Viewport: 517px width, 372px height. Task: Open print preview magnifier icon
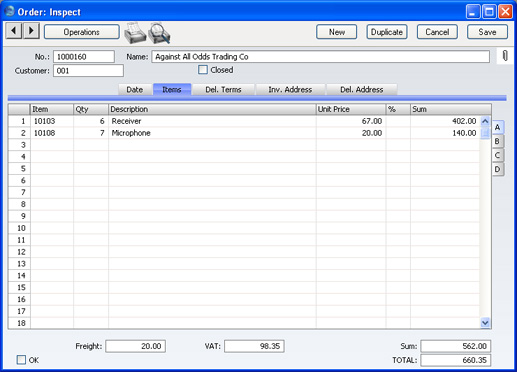click(x=159, y=33)
